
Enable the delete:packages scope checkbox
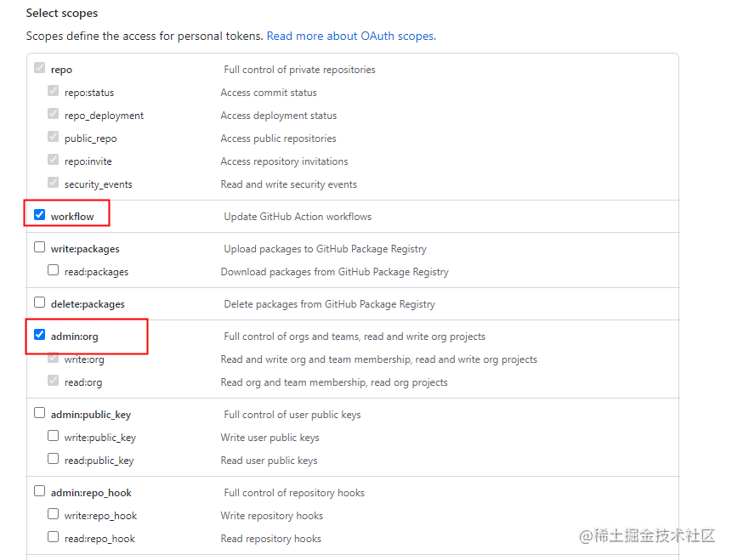40,303
